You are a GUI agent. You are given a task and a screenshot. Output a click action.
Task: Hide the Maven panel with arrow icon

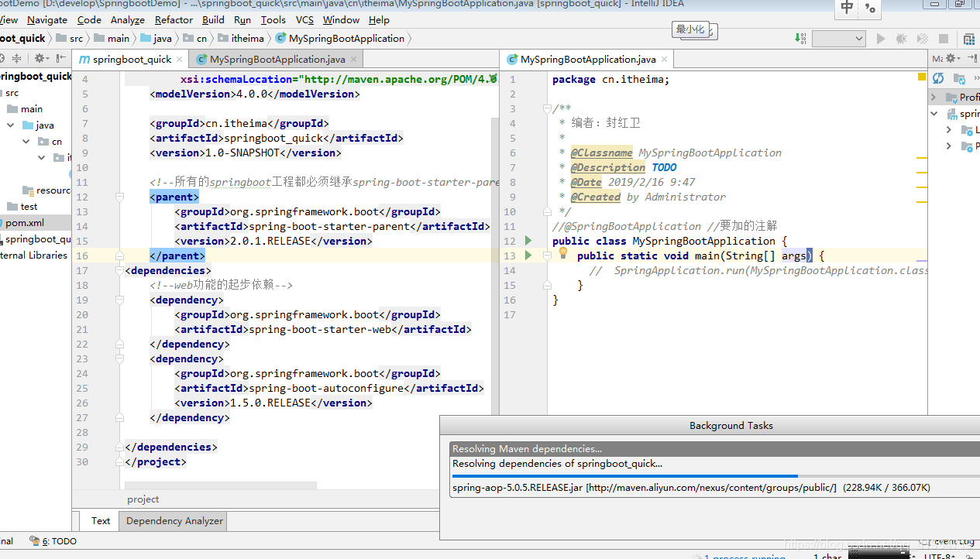point(973,59)
